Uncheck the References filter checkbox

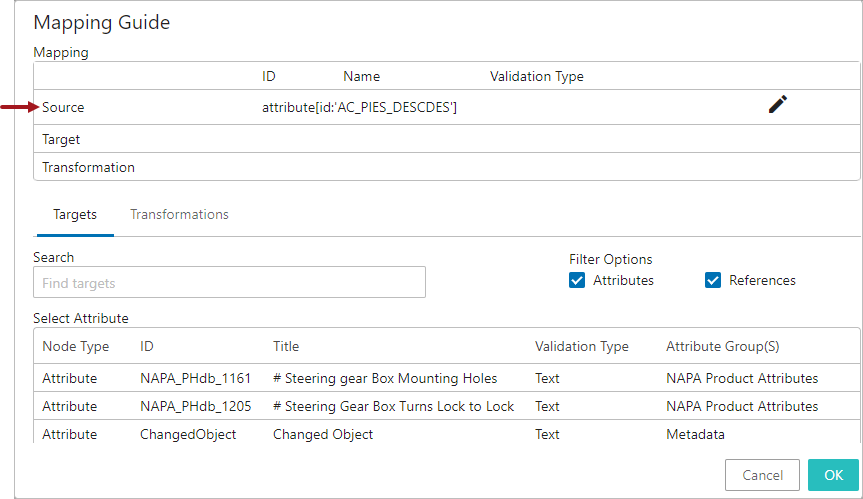point(713,280)
